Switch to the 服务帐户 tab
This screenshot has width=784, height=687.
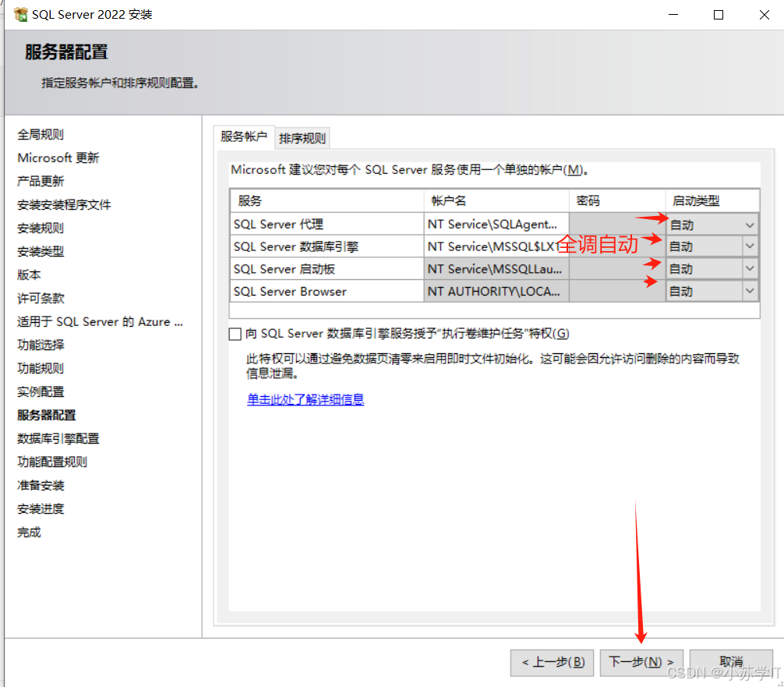pyautogui.click(x=244, y=136)
